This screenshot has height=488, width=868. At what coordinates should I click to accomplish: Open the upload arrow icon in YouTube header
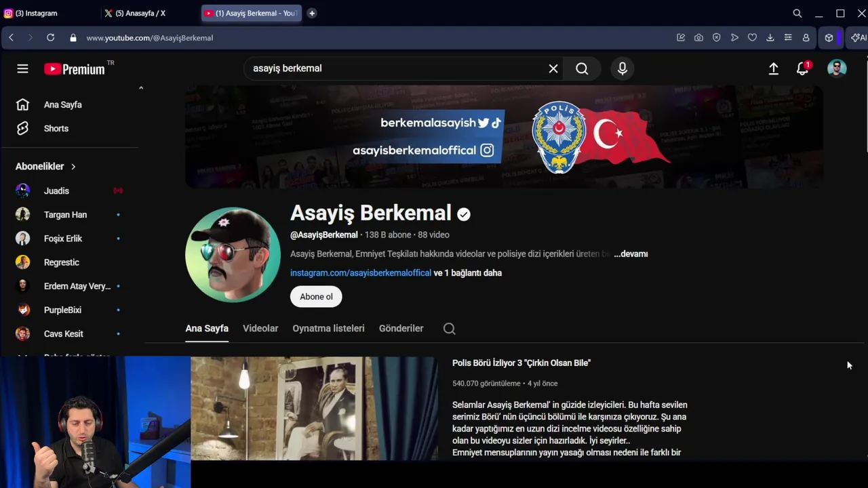[x=774, y=68]
